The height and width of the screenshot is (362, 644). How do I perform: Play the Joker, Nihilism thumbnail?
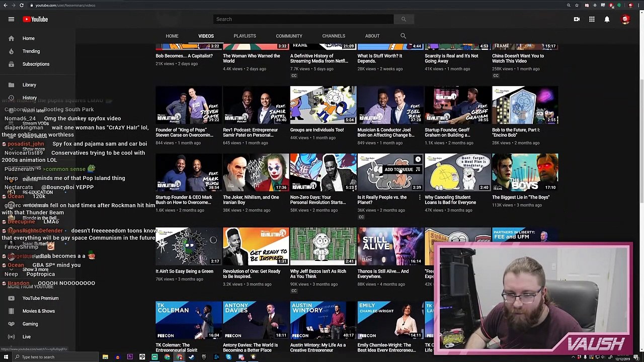click(256, 172)
